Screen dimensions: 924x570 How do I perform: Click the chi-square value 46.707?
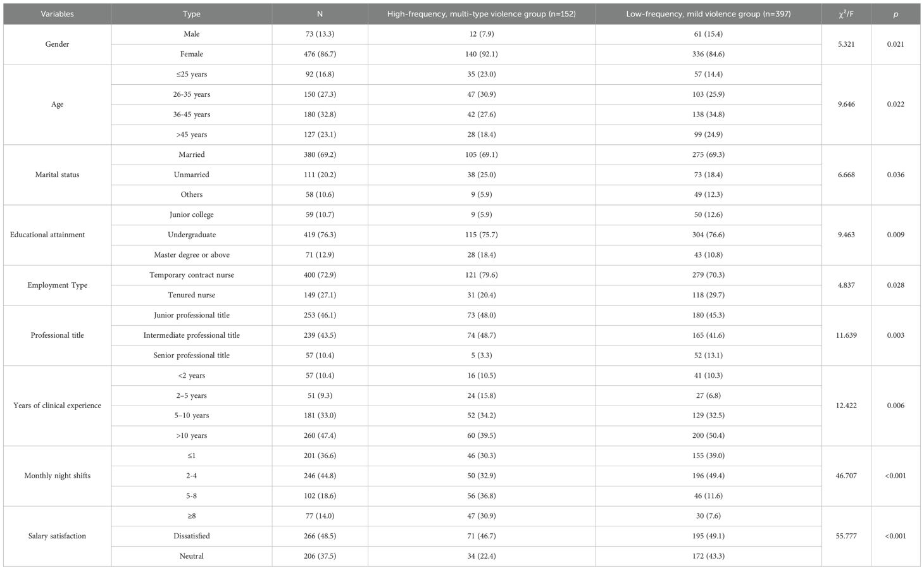[x=846, y=476]
